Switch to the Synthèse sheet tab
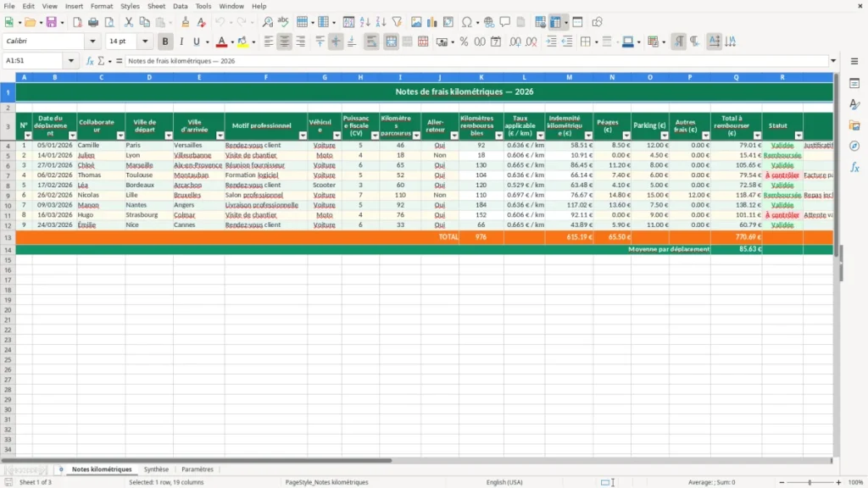The width and height of the screenshot is (868, 488). click(x=156, y=469)
